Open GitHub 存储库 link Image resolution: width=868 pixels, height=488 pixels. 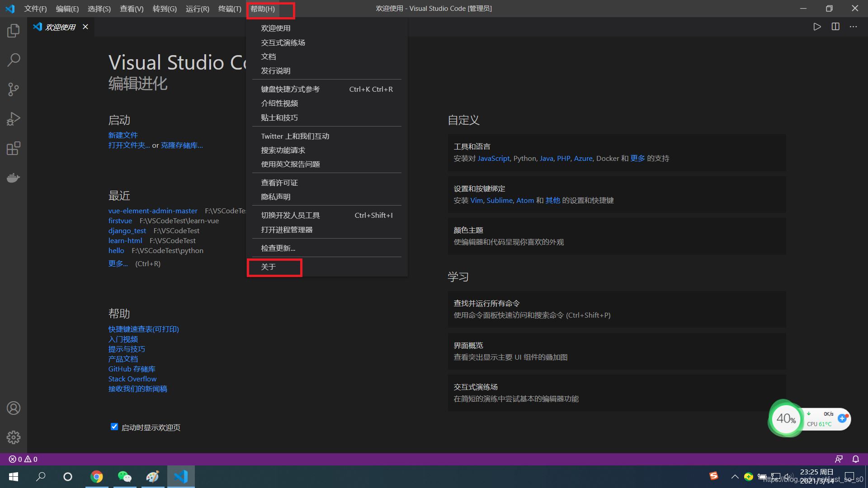pos(131,369)
